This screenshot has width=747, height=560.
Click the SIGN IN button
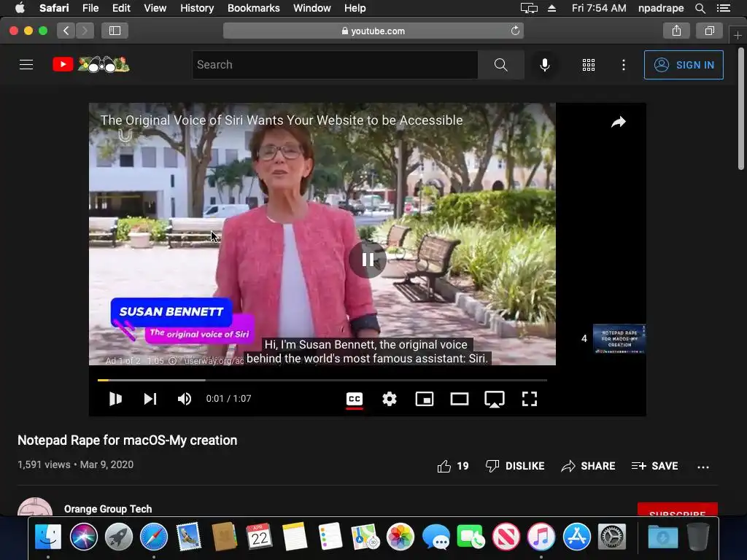[684, 65]
